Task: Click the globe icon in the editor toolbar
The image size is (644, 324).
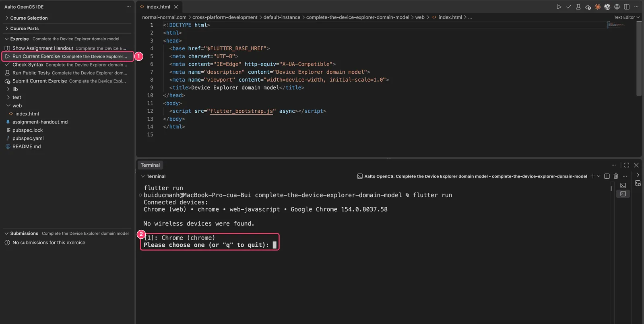Action: (x=617, y=7)
